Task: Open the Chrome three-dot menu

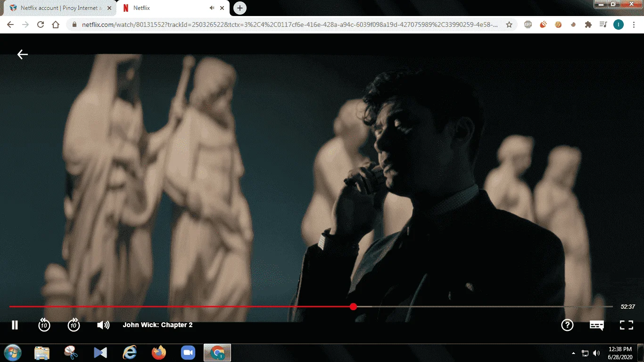Action: pyautogui.click(x=634, y=25)
